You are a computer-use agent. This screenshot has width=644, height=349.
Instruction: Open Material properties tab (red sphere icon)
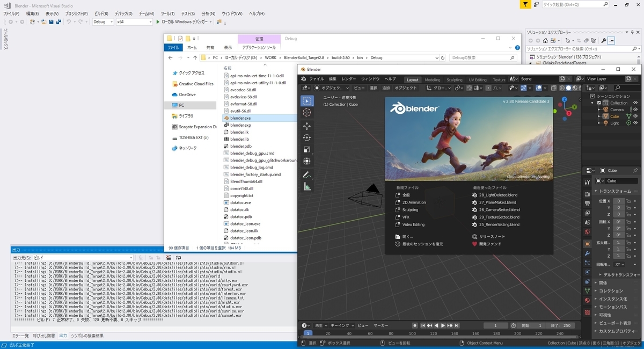[x=587, y=301]
